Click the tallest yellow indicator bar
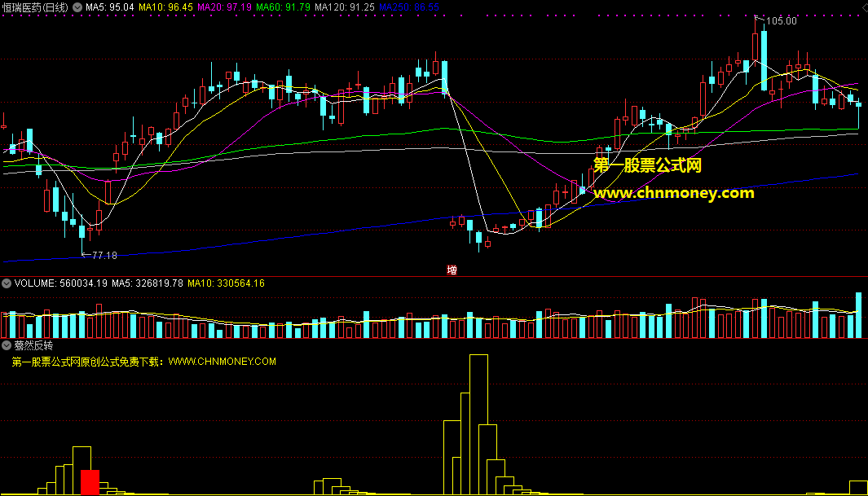Image resolution: width=868 pixels, height=496 pixels. (x=479, y=424)
